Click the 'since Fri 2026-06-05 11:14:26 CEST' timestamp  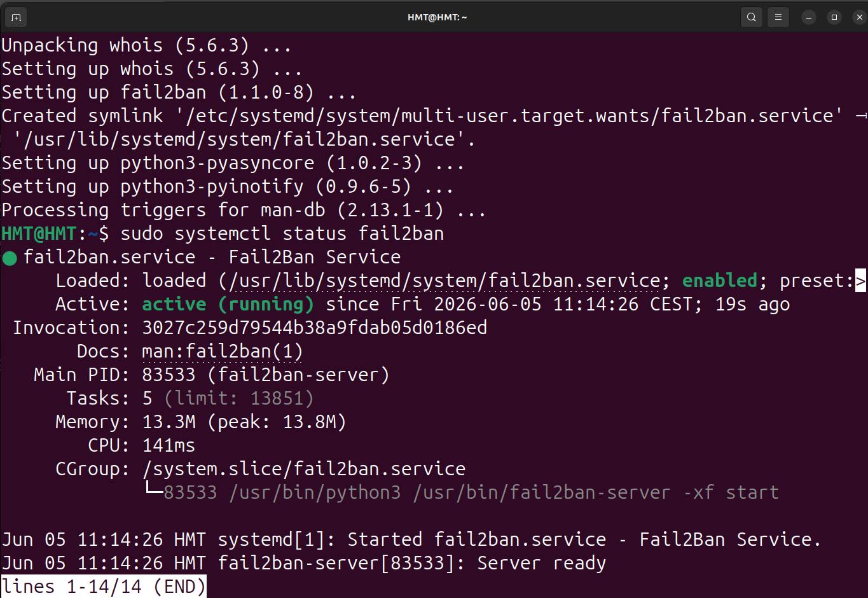coord(509,304)
